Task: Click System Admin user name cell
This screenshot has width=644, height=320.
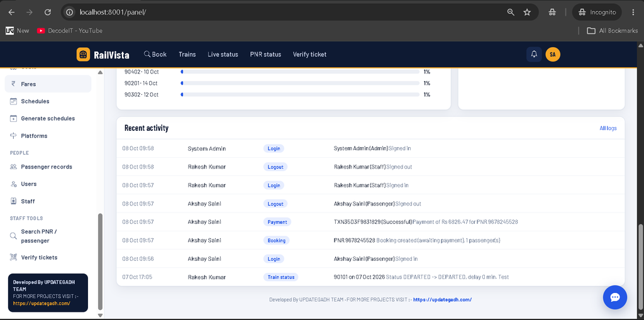Action: (207, 148)
